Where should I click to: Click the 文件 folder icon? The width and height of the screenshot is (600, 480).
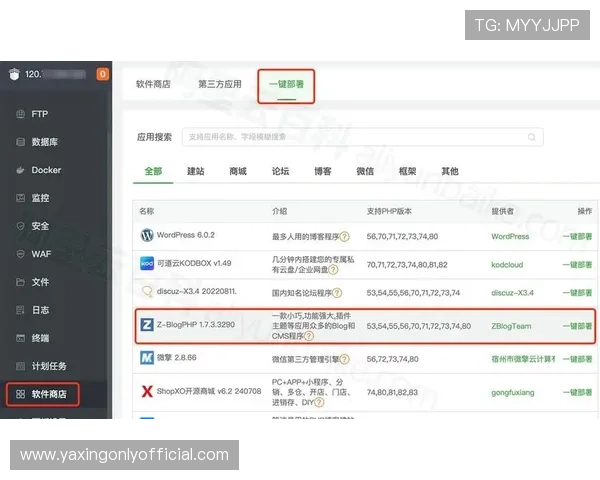pyautogui.click(x=21, y=282)
